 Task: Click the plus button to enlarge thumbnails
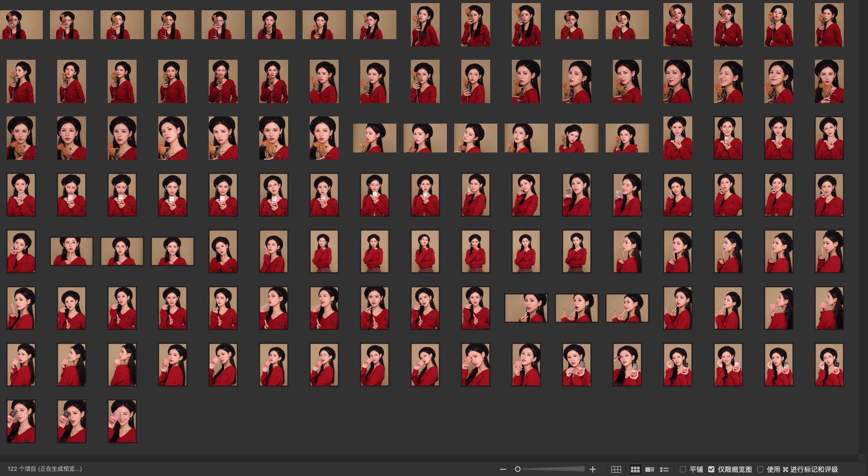[593, 469]
